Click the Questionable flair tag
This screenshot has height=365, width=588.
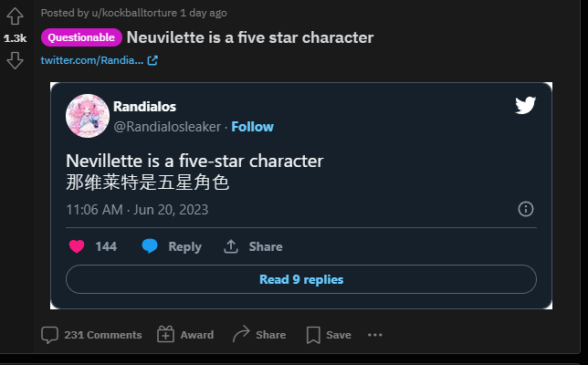tap(81, 37)
